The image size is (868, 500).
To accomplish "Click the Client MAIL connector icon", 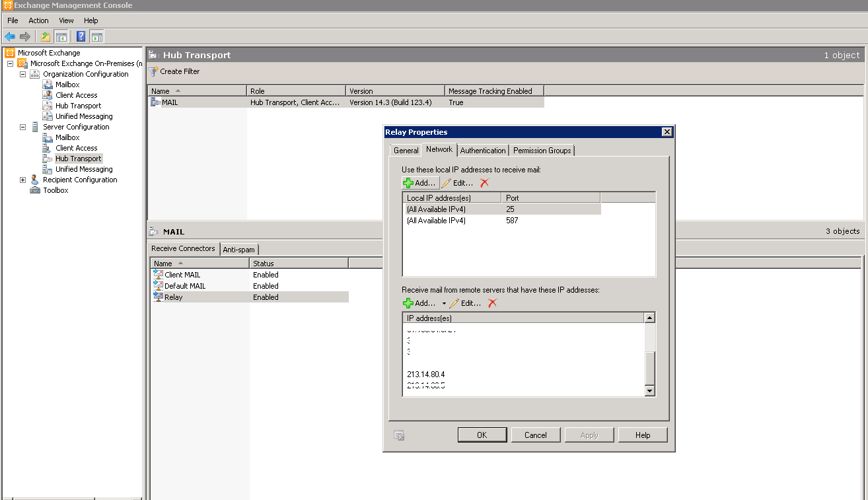I will pyautogui.click(x=158, y=275).
